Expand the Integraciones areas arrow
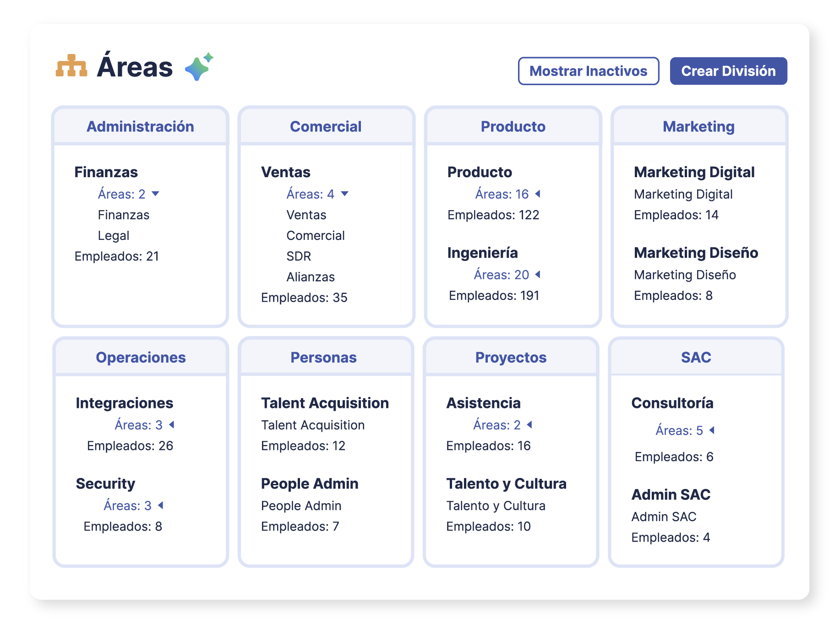840x624 pixels. (172, 424)
